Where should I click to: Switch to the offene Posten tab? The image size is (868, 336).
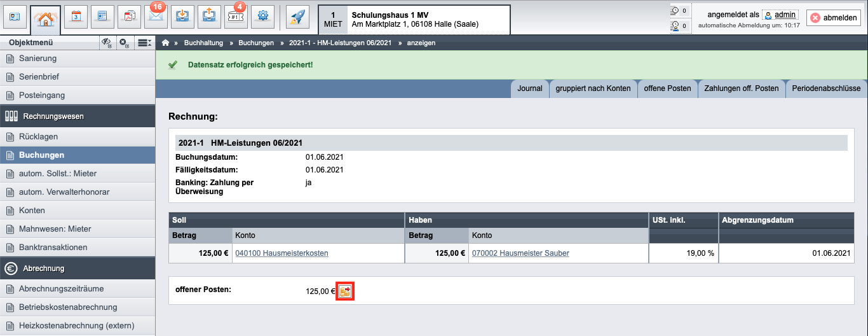tap(667, 88)
